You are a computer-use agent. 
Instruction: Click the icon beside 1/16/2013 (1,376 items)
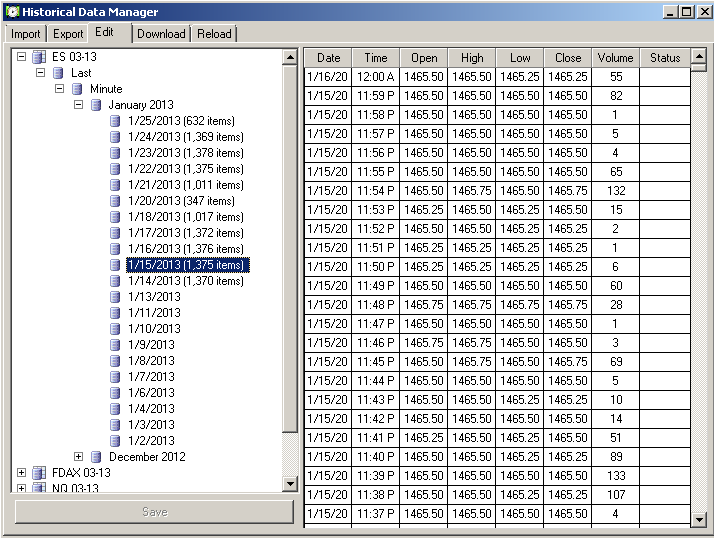click(116, 249)
